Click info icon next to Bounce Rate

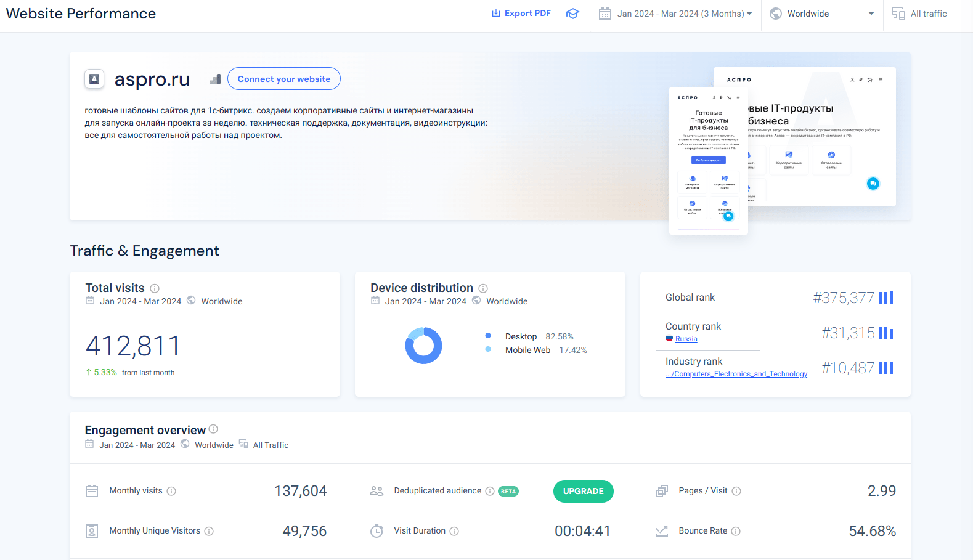[x=736, y=531]
